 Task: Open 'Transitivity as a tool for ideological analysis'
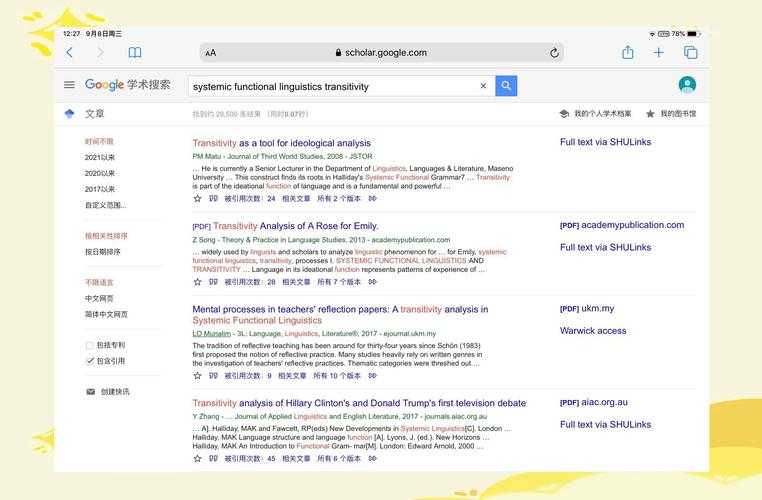(x=281, y=143)
